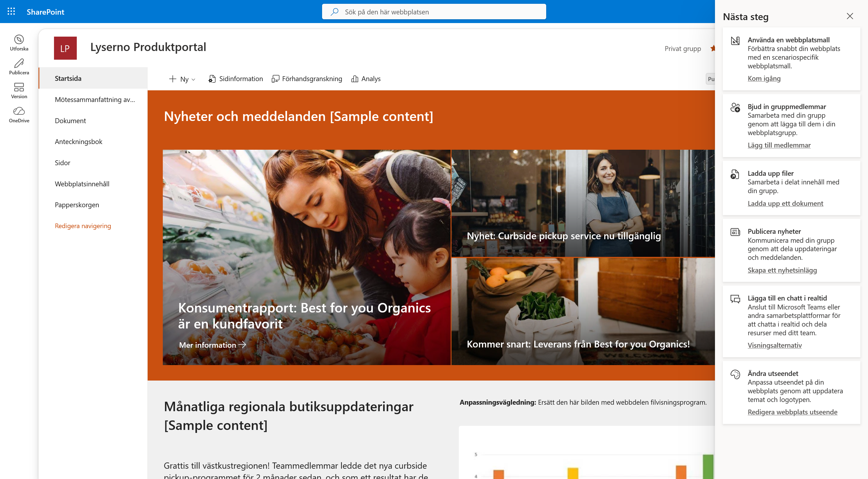
Task: Select Startsida in the navigation
Action: click(93, 78)
